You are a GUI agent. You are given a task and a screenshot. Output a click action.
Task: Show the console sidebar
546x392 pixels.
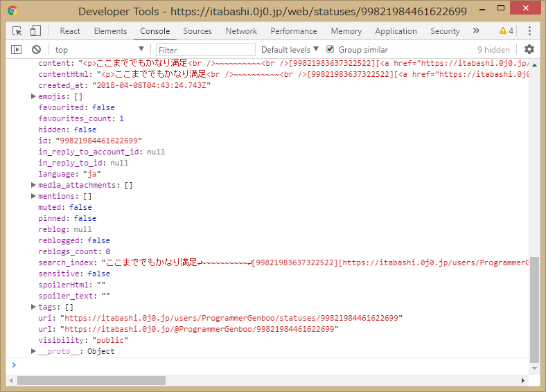17,50
